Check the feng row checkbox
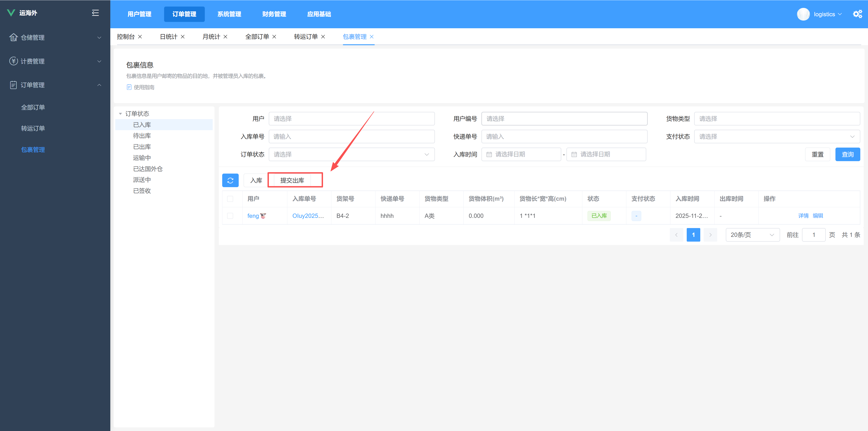Viewport: 868px width, 431px height. tap(230, 216)
